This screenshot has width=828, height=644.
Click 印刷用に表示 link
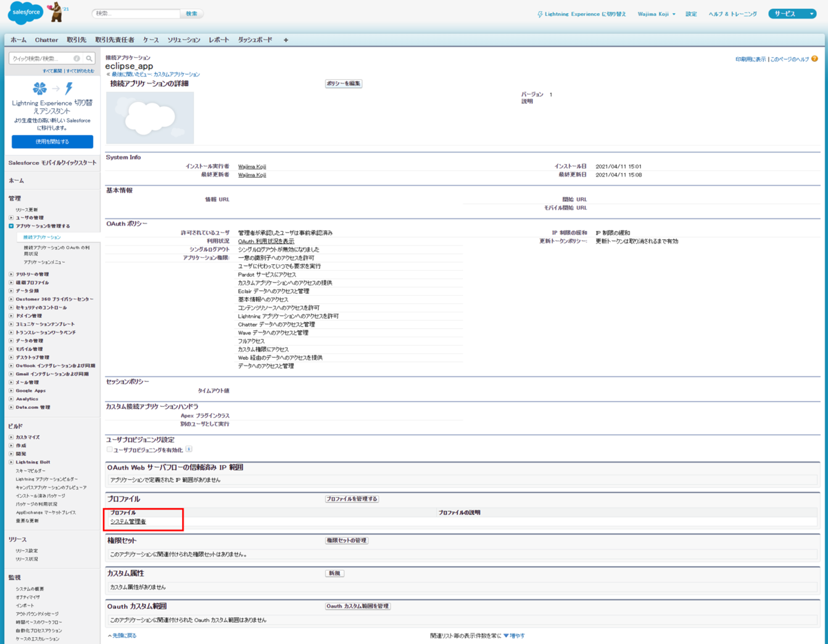point(751,59)
